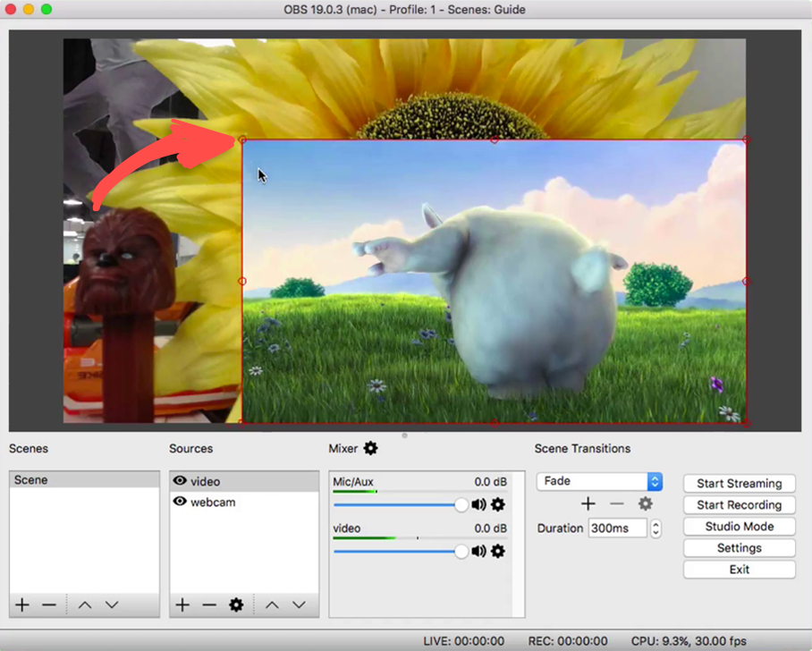Screen dimensions: 812x651
Task: Click Start Recording
Action: point(739,505)
